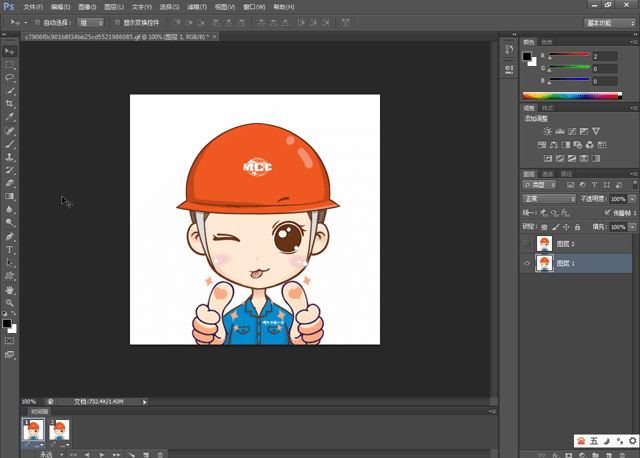Open the 基本功能 workspace dropdown

coord(610,21)
